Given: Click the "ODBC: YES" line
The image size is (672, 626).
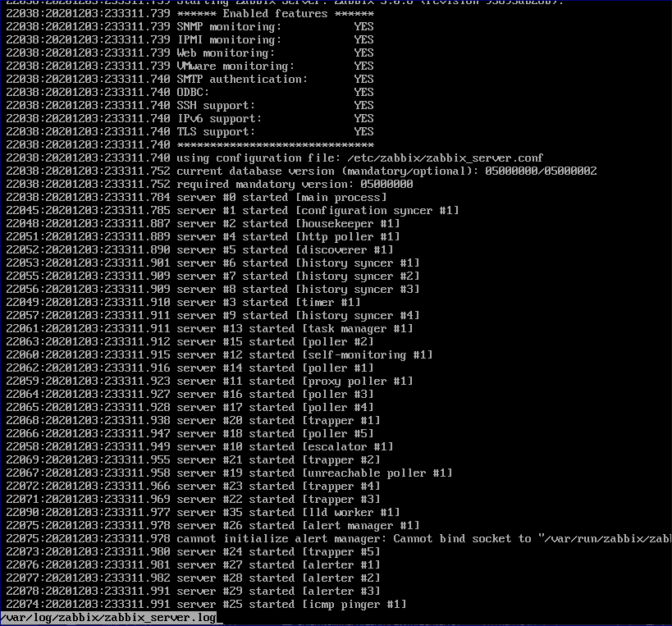Looking at the screenshot, I should click(190, 92).
